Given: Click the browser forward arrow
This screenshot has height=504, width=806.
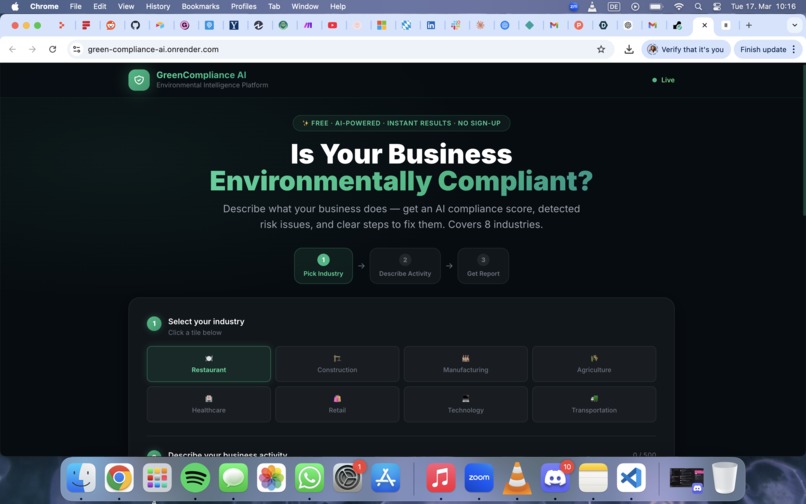Looking at the screenshot, I should coord(32,49).
